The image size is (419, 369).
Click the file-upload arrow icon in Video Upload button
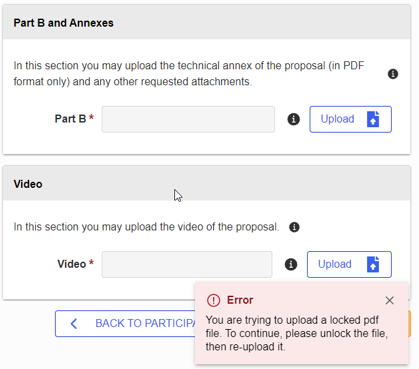373,264
